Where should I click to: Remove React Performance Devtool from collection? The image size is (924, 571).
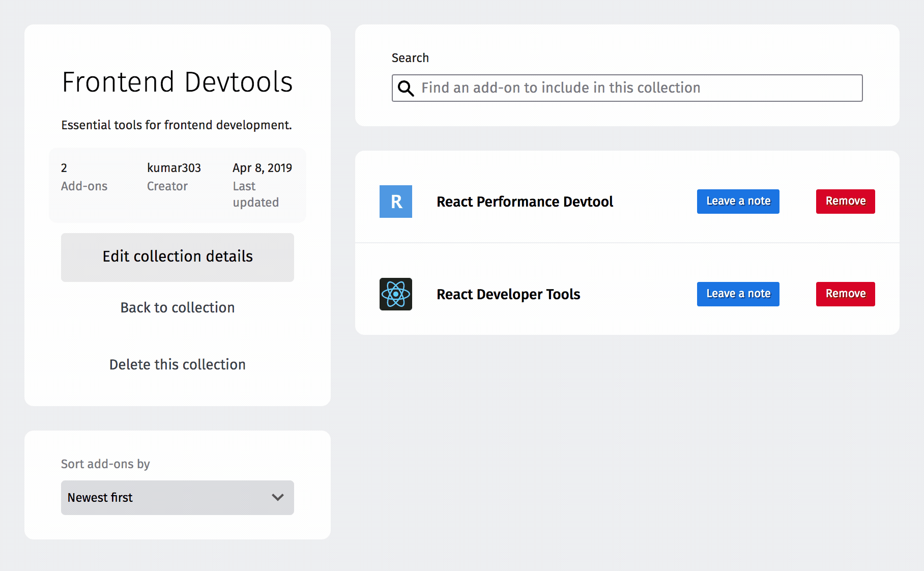[846, 202]
